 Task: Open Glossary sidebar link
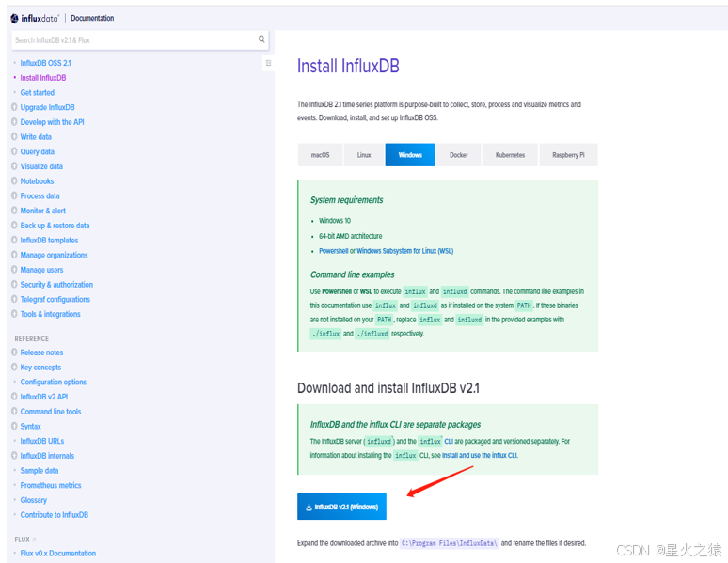coord(34,500)
